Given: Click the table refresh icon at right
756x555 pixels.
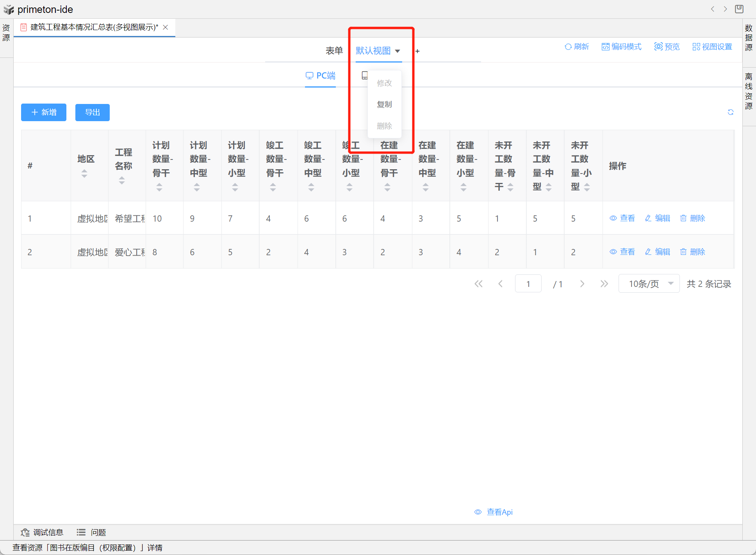Looking at the screenshot, I should [730, 113].
